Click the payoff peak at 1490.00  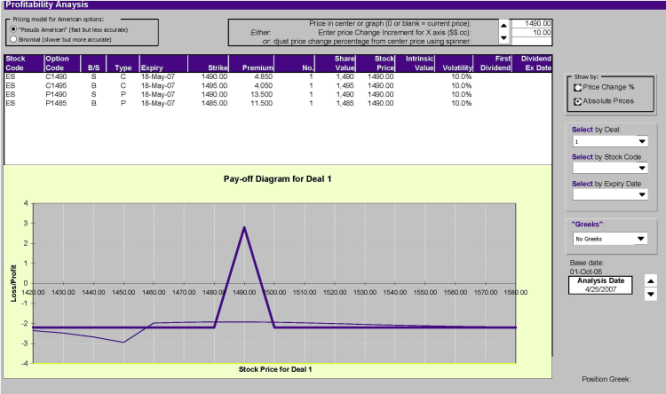(x=244, y=228)
